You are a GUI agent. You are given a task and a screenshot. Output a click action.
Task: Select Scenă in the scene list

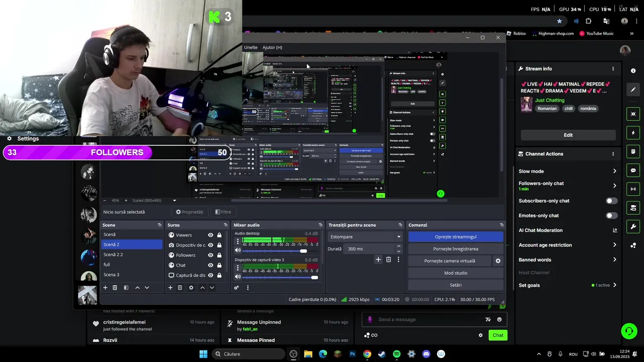point(132,234)
